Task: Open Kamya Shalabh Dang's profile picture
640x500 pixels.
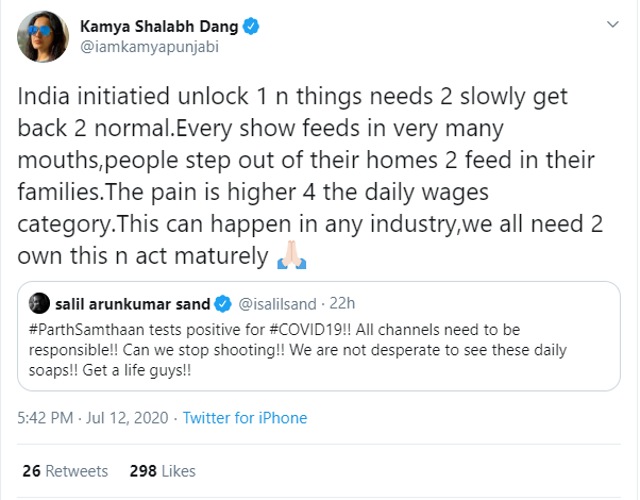Action: pyautogui.click(x=43, y=37)
